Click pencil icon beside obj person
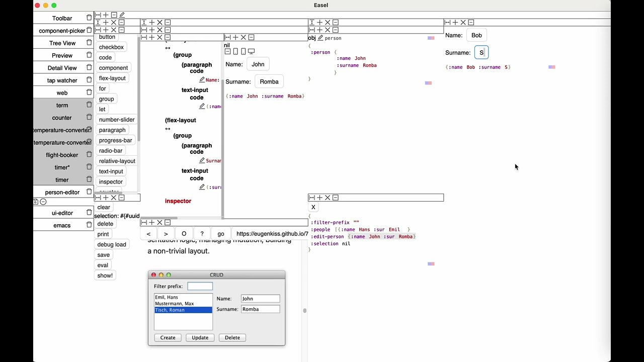This screenshot has width=644, height=362. pyautogui.click(x=320, y=38)
